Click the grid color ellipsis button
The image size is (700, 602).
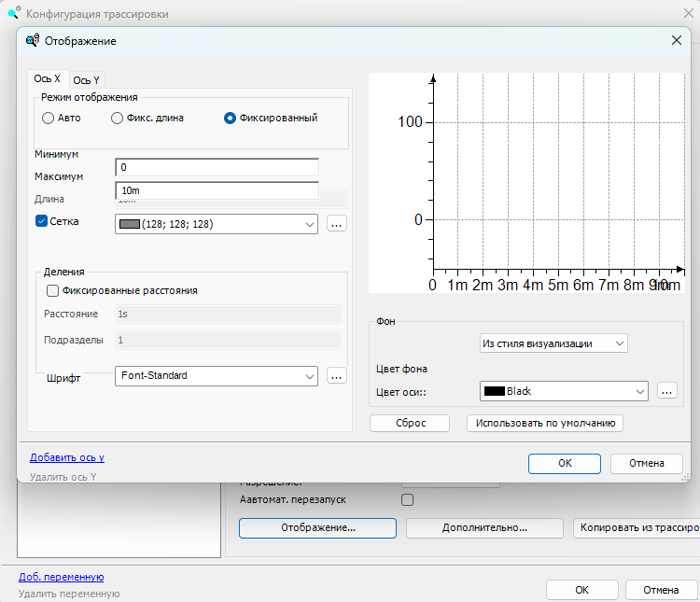click(x=337, y=224)
